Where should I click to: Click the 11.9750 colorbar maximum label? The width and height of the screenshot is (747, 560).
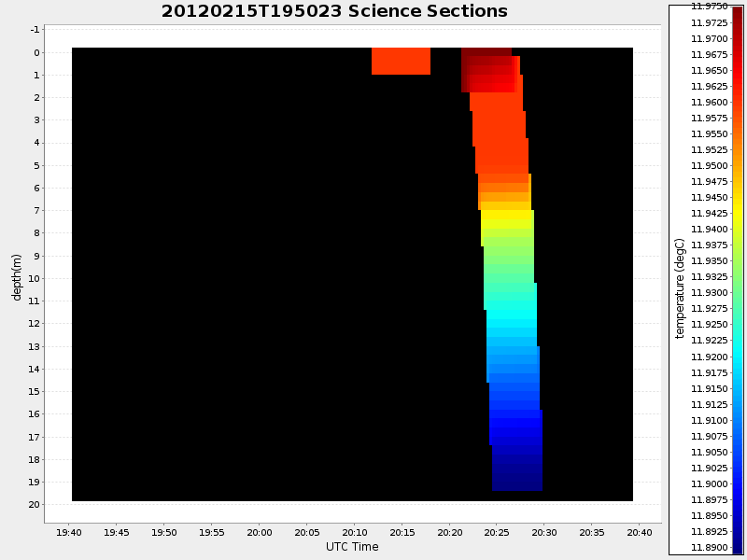coord(709,7)
